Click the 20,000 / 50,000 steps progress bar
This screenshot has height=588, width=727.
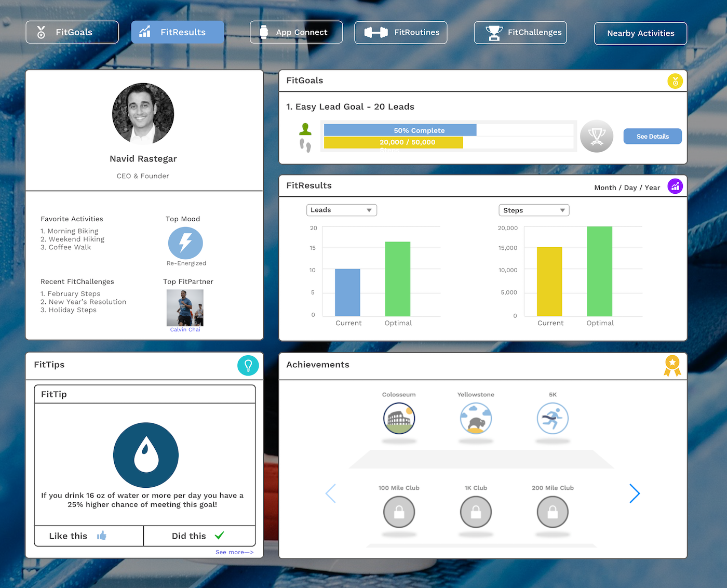393,142
